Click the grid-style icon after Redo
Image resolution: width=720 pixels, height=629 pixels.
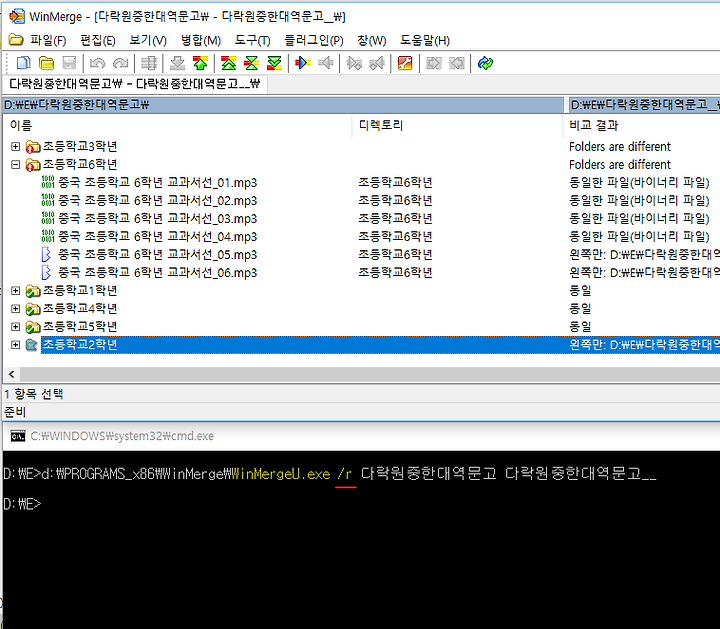point(149,63)
